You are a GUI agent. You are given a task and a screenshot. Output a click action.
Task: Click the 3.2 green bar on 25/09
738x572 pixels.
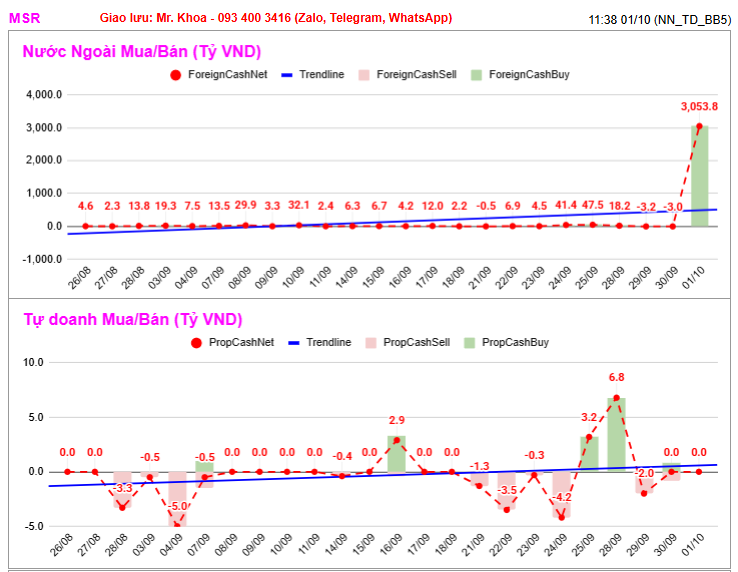point(589,454)
